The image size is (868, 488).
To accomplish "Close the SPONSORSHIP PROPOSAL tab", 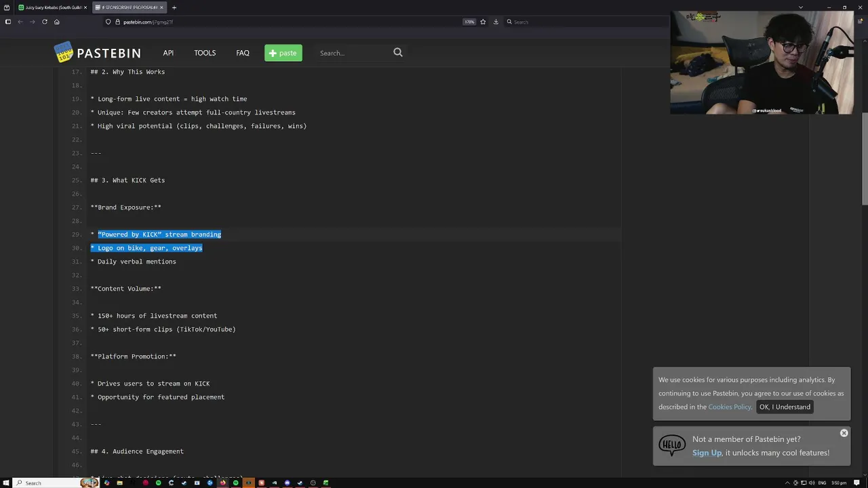I will [x=161, y=7].
